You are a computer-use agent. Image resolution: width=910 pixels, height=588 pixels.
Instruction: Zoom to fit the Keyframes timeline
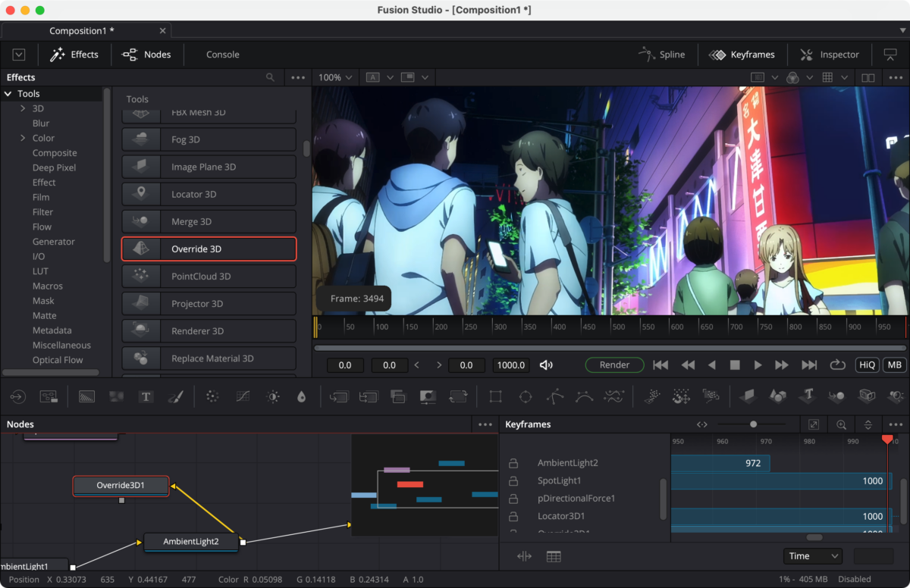point(814,424)
